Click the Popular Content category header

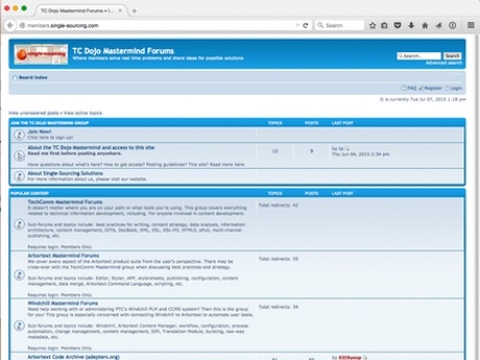[30, 193]
